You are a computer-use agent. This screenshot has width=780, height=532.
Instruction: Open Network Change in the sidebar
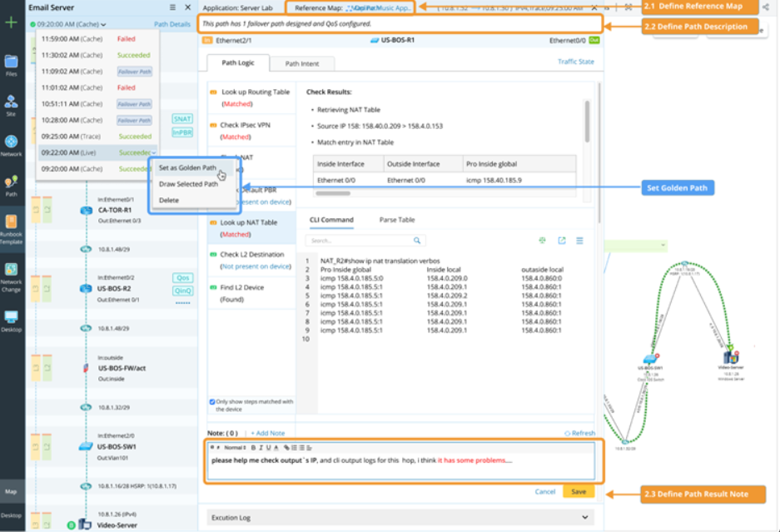tap(11, 277)
